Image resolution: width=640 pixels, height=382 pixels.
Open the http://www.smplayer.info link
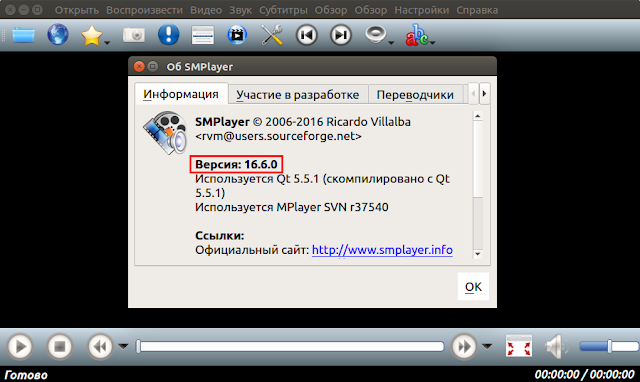tap(382, 250)
